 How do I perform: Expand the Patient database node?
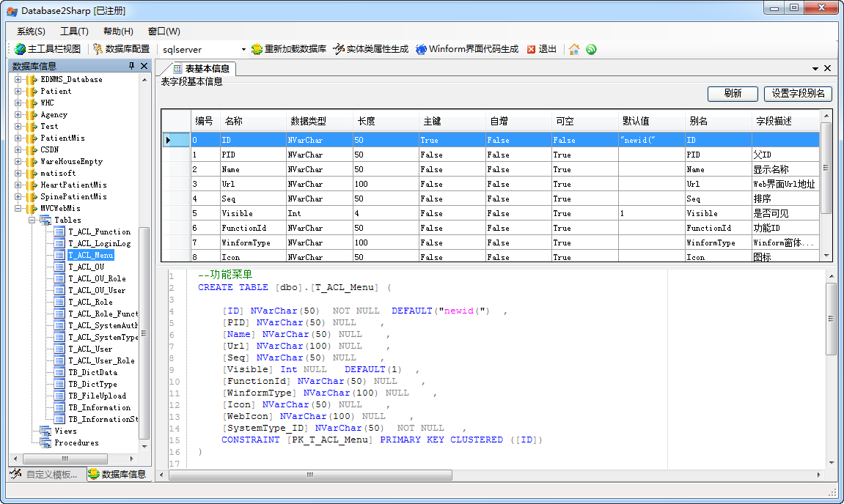[18, 92]
